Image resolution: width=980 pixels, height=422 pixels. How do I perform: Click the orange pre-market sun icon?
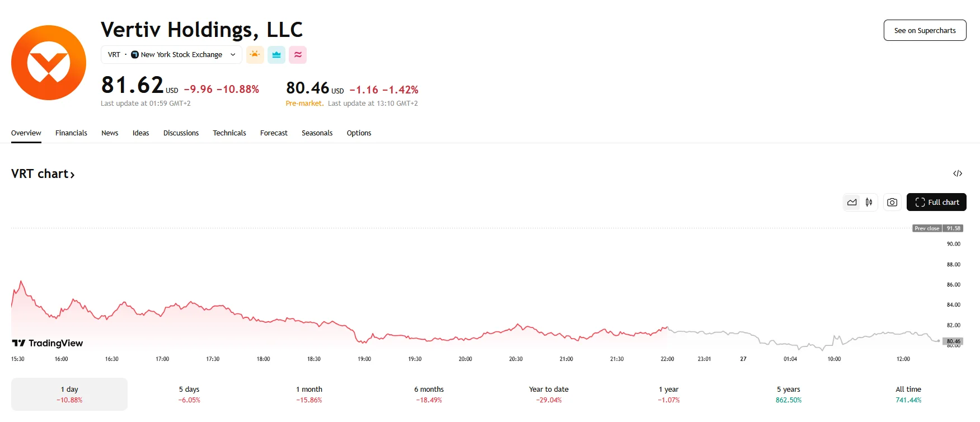click(x=255, y=55)
